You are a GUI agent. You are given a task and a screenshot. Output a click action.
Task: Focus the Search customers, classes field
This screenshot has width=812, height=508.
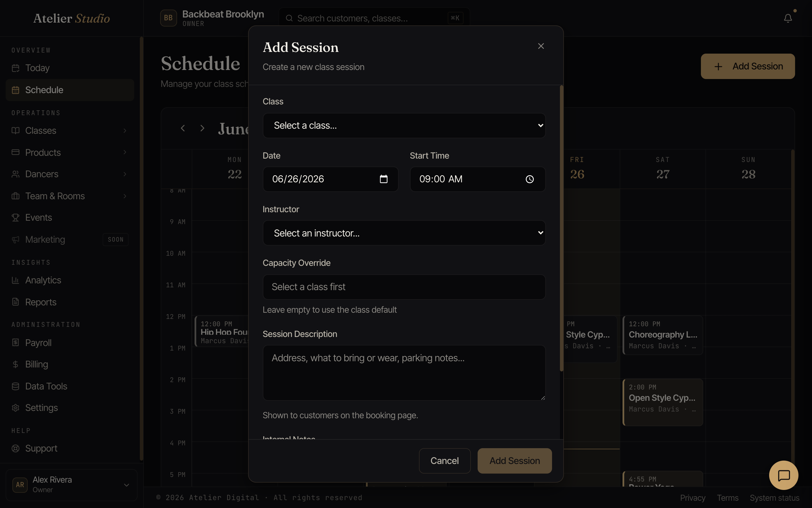pos(374,18)
